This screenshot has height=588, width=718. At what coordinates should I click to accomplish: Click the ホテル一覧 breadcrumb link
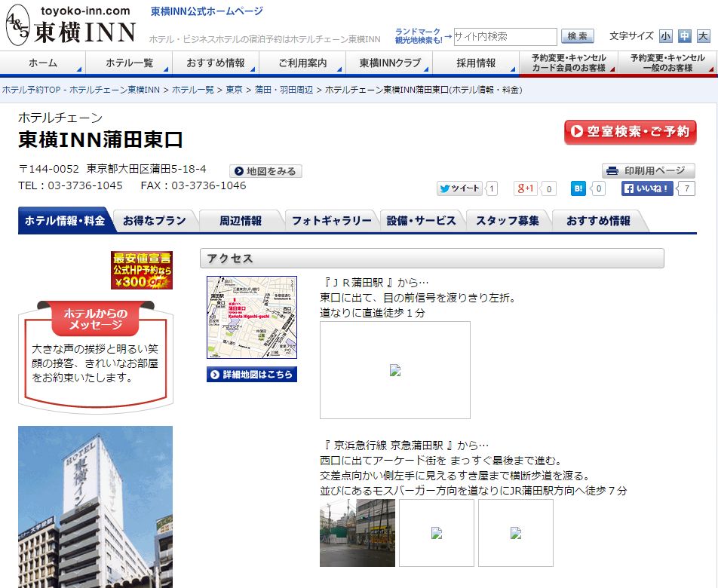193,90
